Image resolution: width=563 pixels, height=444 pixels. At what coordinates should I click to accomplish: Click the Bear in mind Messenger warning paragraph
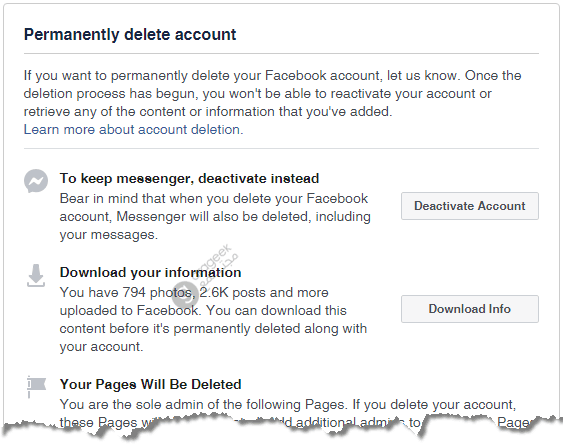215,216
